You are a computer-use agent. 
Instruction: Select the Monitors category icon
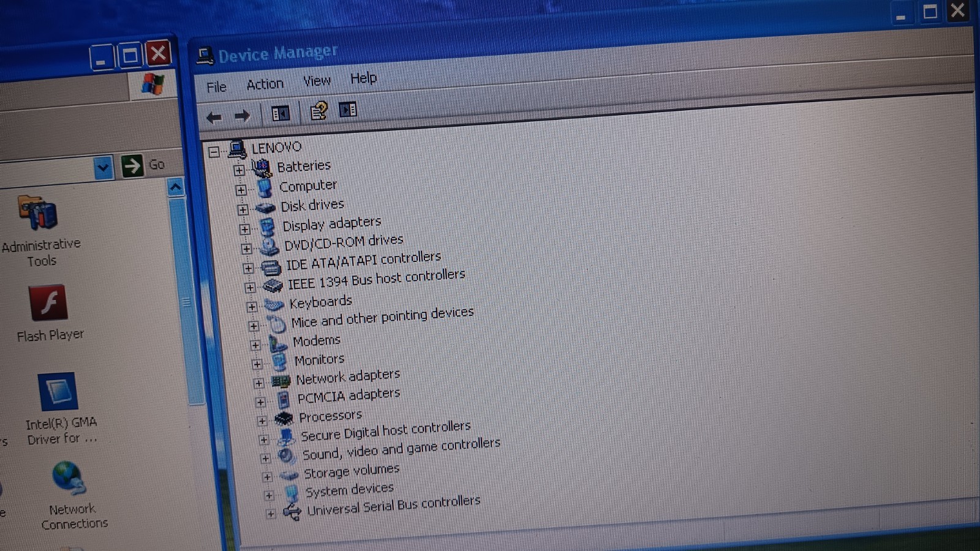(280, 362)
